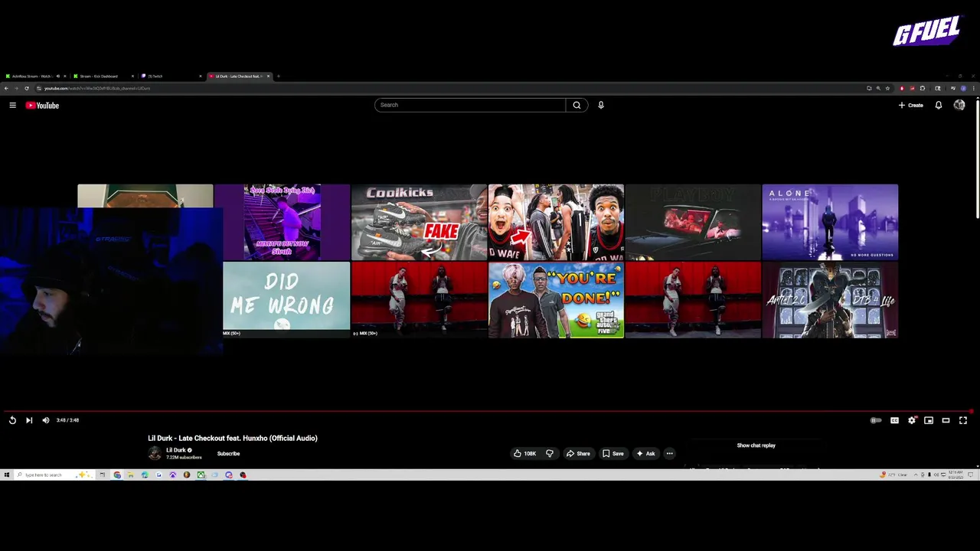Open the ALONE No More Questions thumbnail
The image size is (980, 551).
coord(830,222)
